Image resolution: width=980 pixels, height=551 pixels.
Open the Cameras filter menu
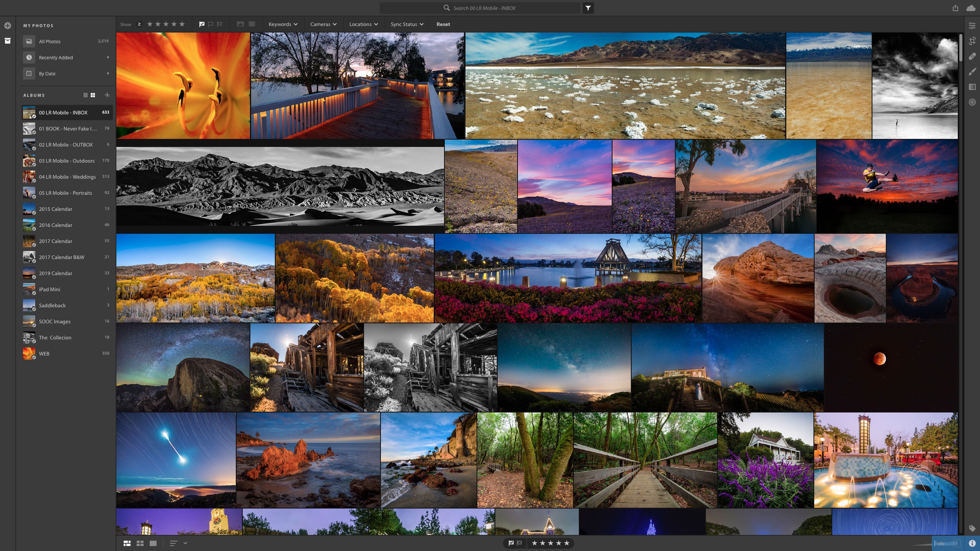(x=323, y=24)
